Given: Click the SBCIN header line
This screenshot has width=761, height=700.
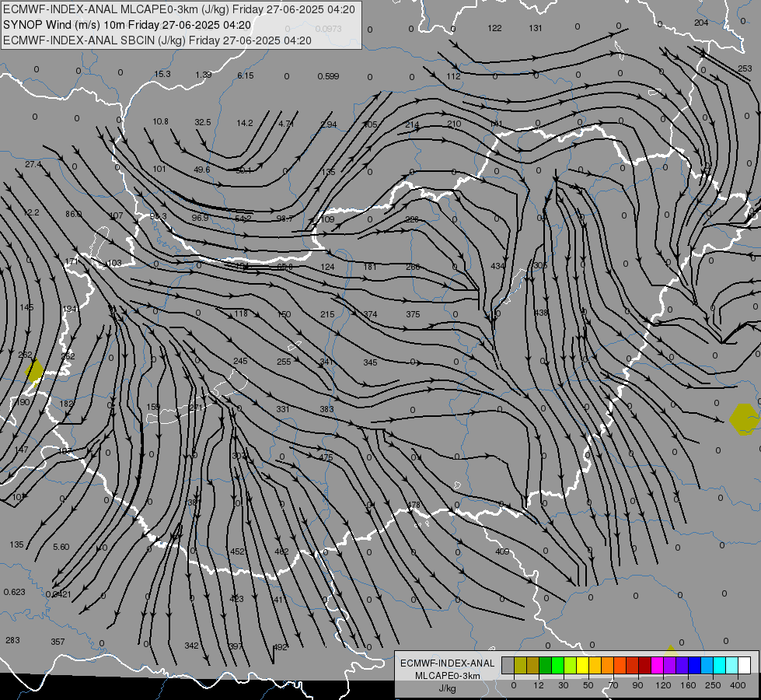Looking at the screenshot, I should (x=157, y=40).
